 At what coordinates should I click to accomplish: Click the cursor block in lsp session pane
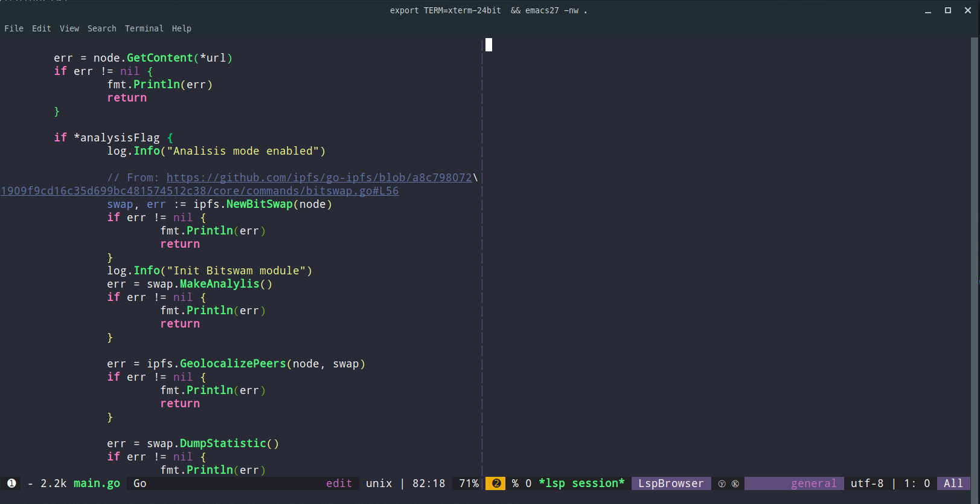coord(489,45)
